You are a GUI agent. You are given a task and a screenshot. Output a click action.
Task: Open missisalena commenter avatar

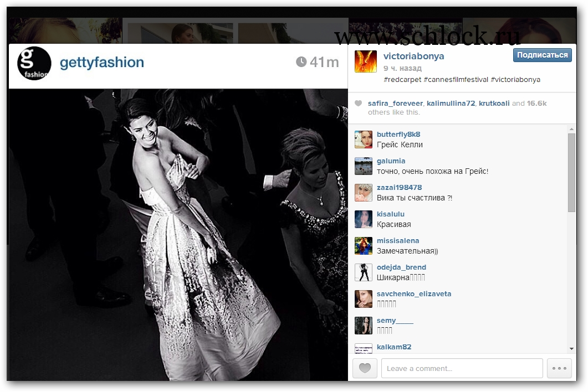pos(364,246)
